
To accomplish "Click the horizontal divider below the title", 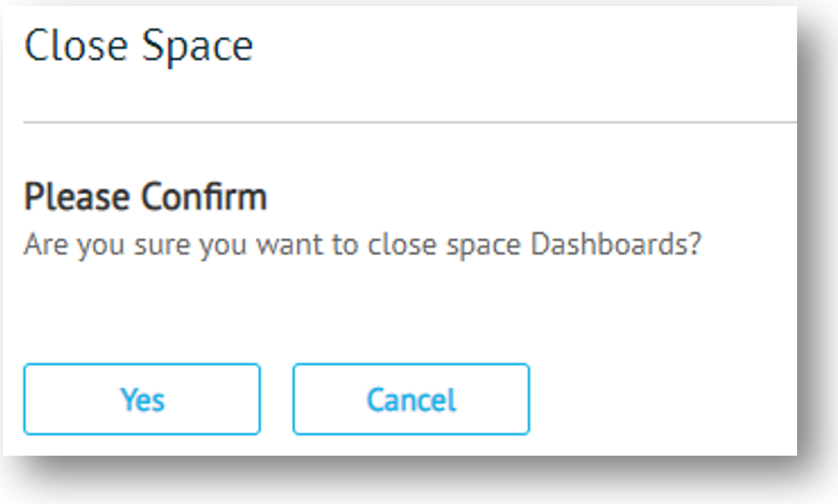I will point(409,120).
